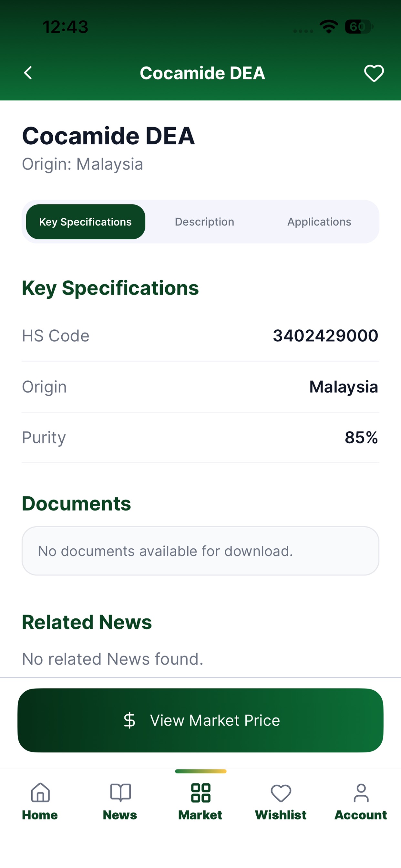Tap the 'No related News found.' text

113,659
